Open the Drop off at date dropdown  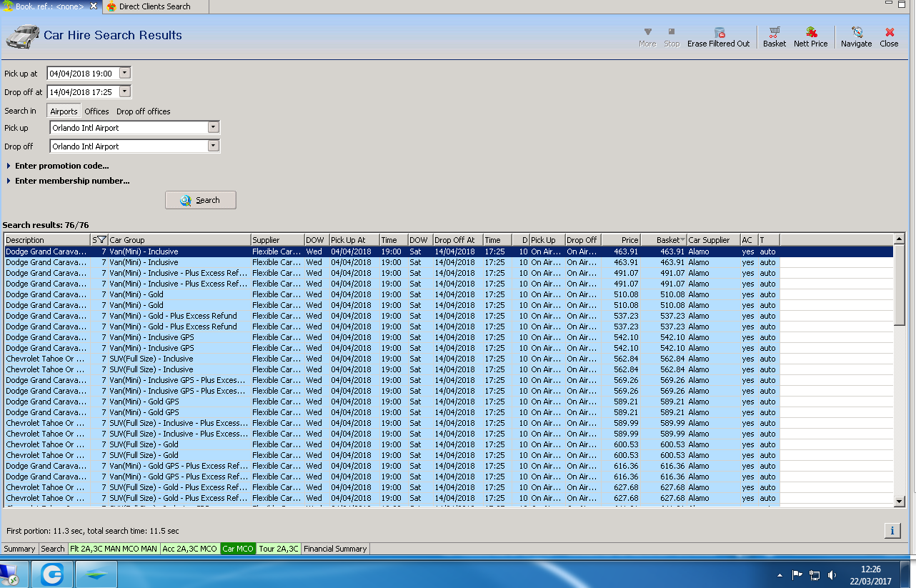[125, 91]
